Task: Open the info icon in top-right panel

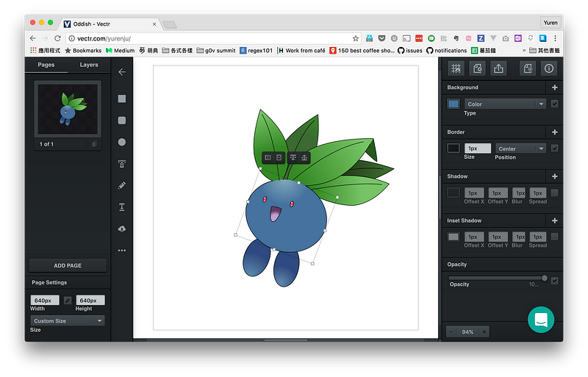Action: [x=548, y=68]
